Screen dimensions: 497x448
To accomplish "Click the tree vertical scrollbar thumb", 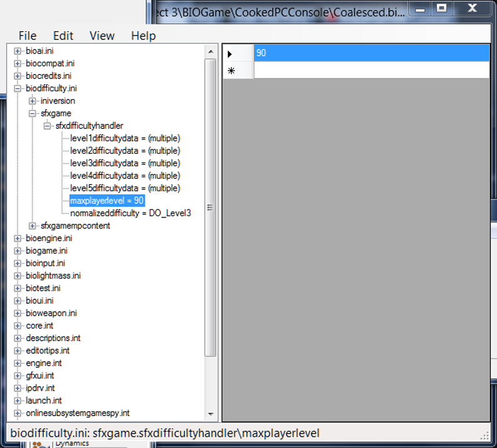I will [210, 208].
